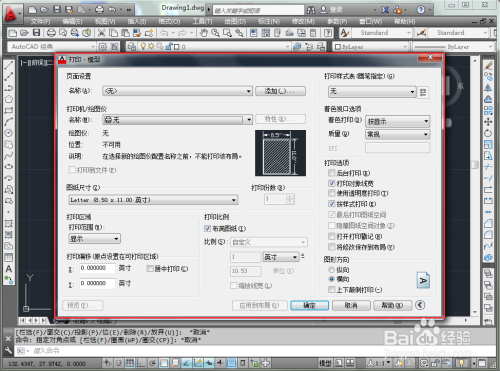Open the 编辑(E) menu
500x371 pixels.
(x=72, y=22)
